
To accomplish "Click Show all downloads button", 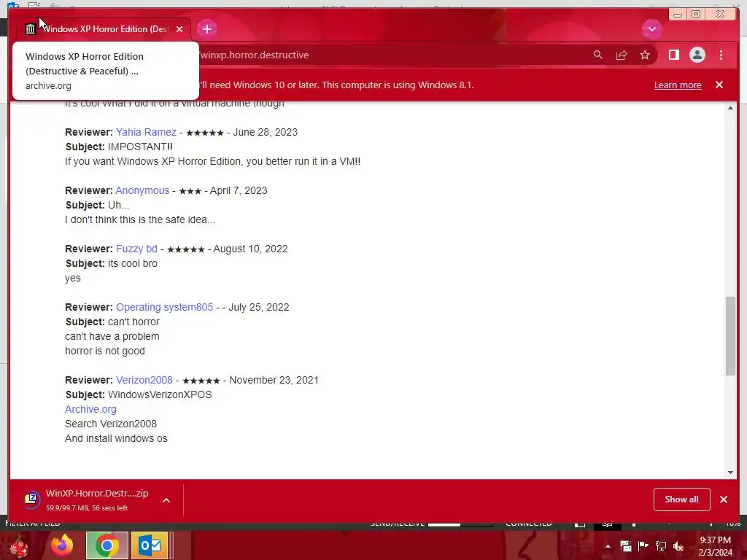I will pyautogui.click(x=682, y=499).
